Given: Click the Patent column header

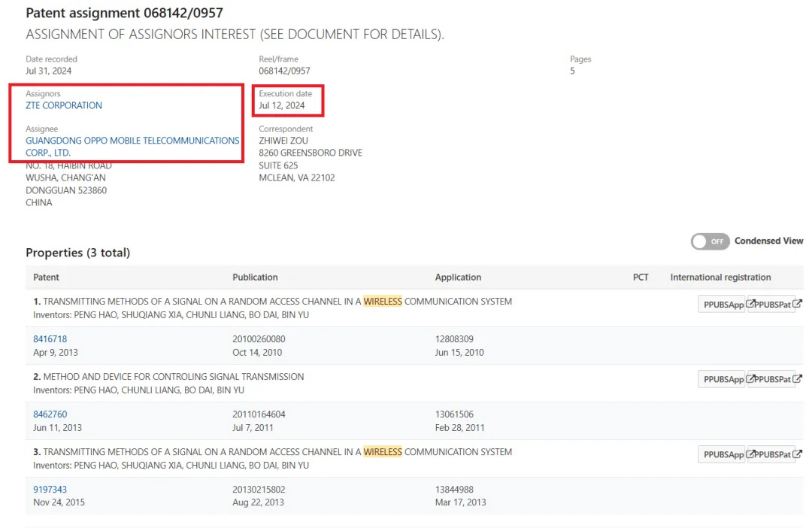Looking at the screenshot, I should click(46, 277).
